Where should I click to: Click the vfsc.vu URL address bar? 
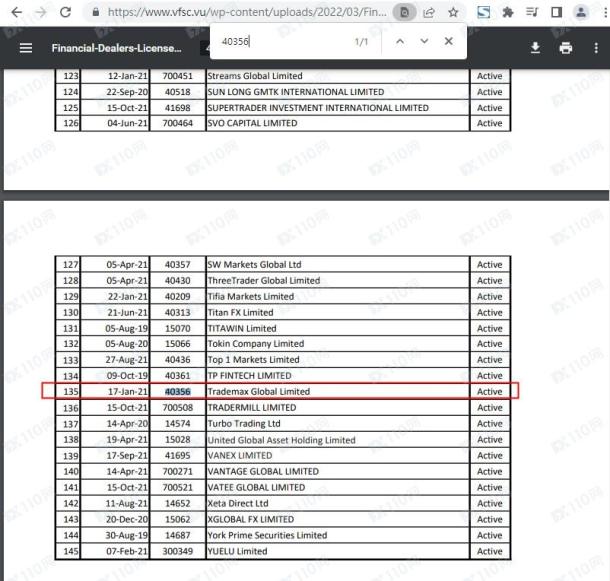(247, 12)
